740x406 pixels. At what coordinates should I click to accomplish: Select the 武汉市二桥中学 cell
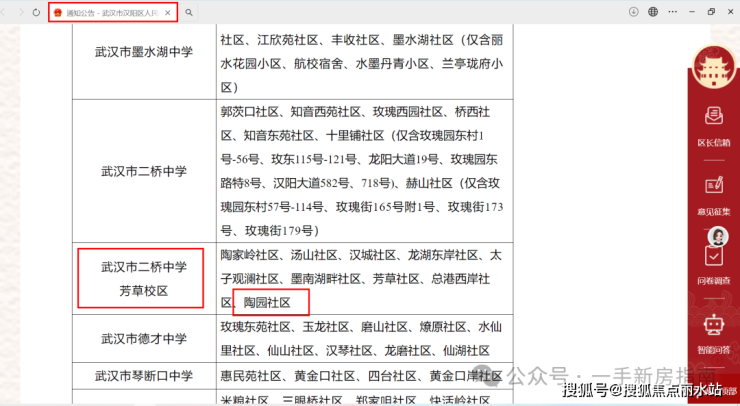144,171
